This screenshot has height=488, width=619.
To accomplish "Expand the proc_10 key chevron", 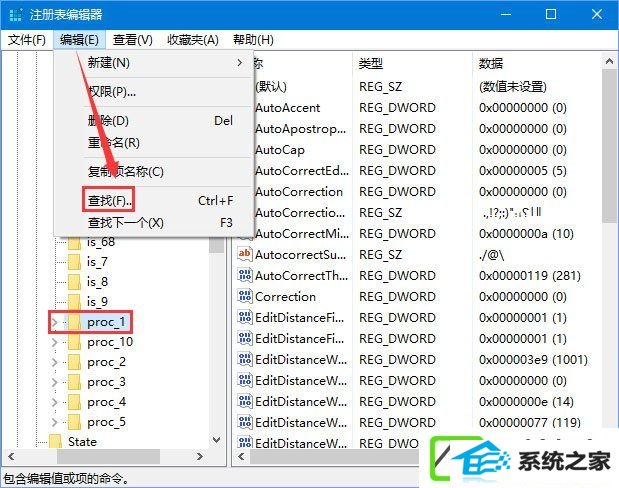I will tap(54, 342).
